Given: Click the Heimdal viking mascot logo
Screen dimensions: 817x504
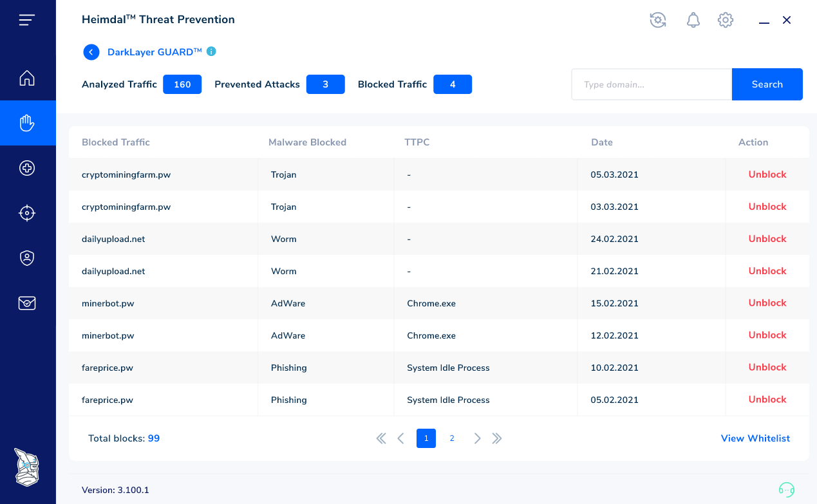Looking at the screenshot, I should (x=27, y=467).
